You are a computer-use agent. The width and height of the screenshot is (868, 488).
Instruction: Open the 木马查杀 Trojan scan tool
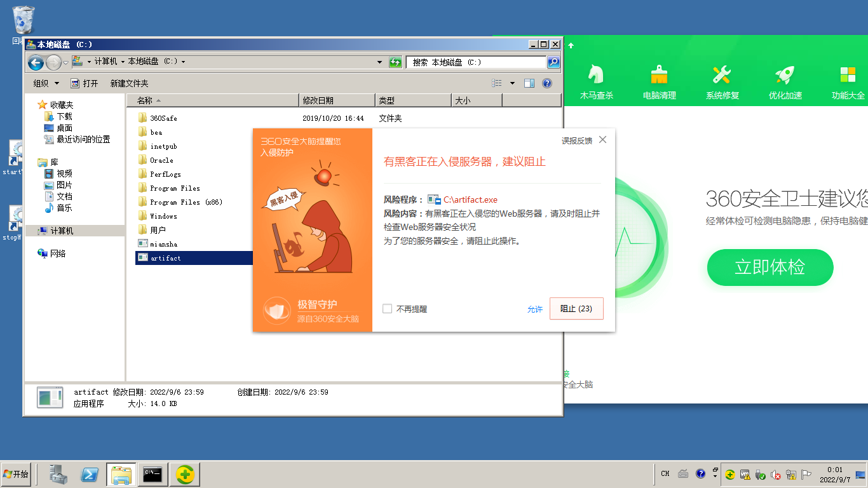(x=596, y=83)
